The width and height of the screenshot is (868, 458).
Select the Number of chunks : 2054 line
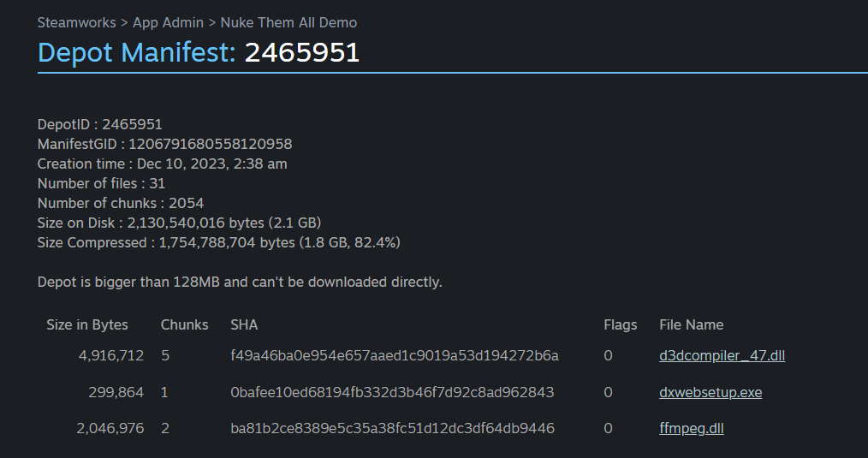point(120,203)
